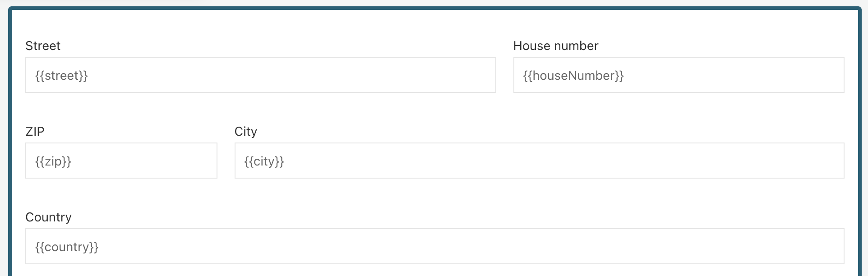Focus the text box under the City label
Viewport: 868px width, 276px height.
pyautogui.click(x=539, y=161)
